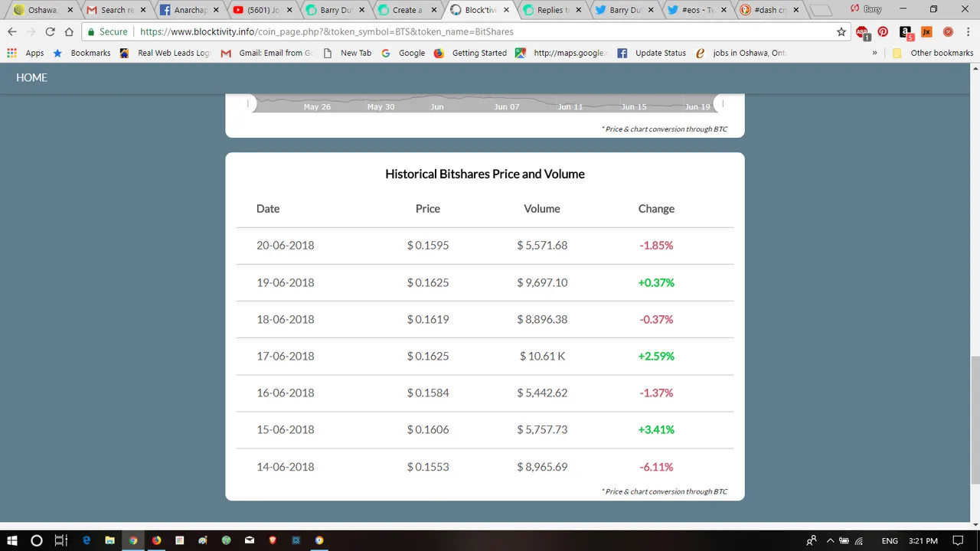Image resolution: width=980 pixels, height=551 pixels.
Task: Open the Chrome three-dot menu
Action: coord(967,32)
